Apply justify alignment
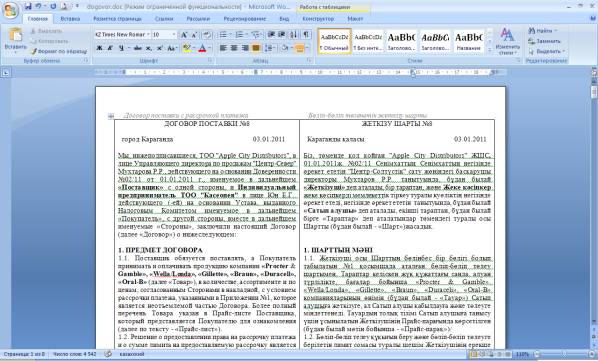This screenshot has height=361, width=598. coord(256,48)
